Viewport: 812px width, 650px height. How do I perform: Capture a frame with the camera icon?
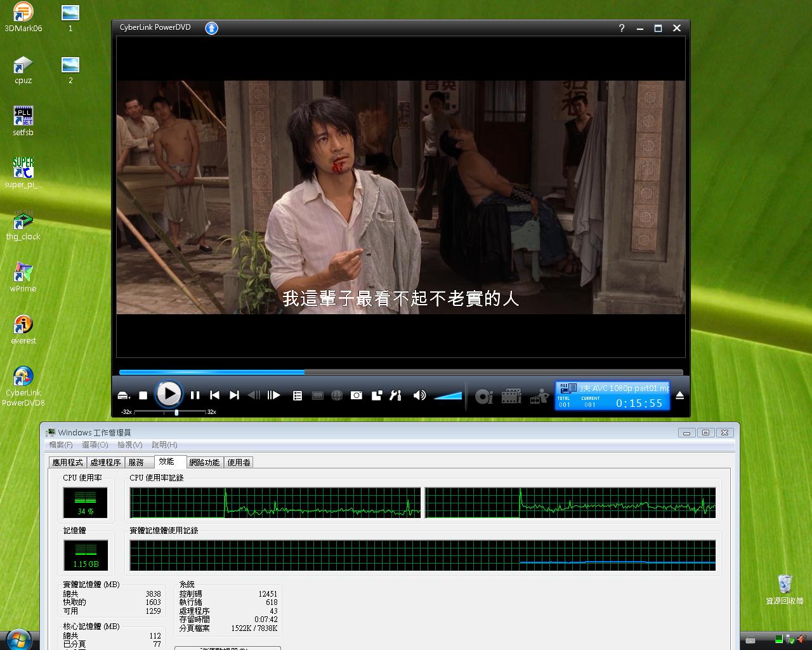click(357, 395)
